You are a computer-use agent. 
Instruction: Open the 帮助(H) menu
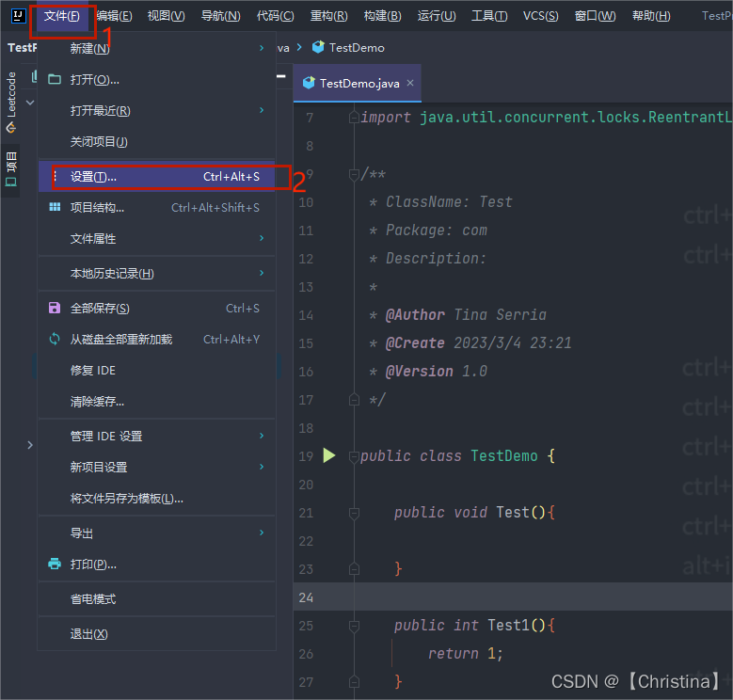click(x=651, y=16)
